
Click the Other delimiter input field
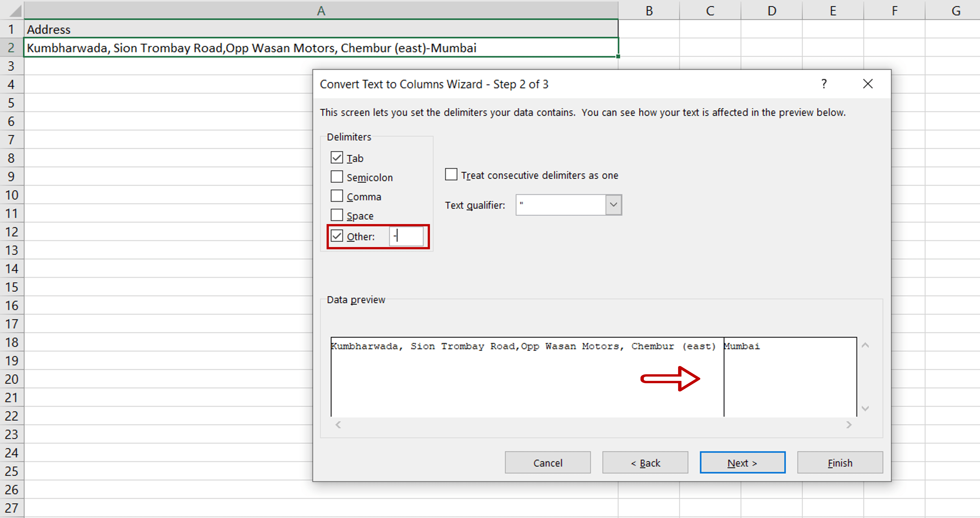[406, 236]
